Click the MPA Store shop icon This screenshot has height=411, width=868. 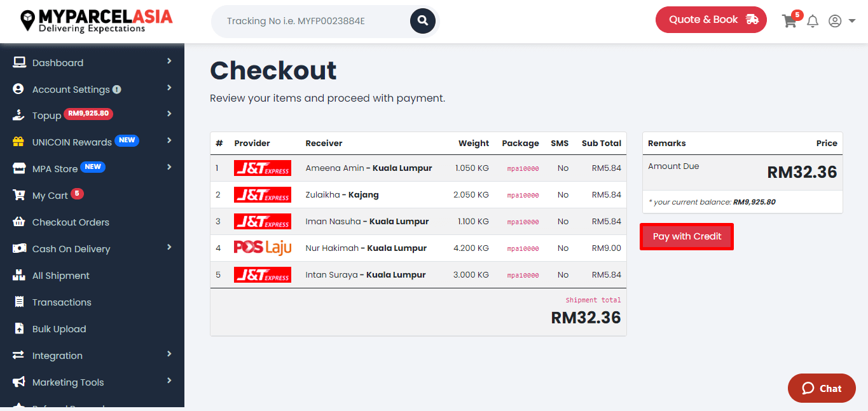[19, 169]
